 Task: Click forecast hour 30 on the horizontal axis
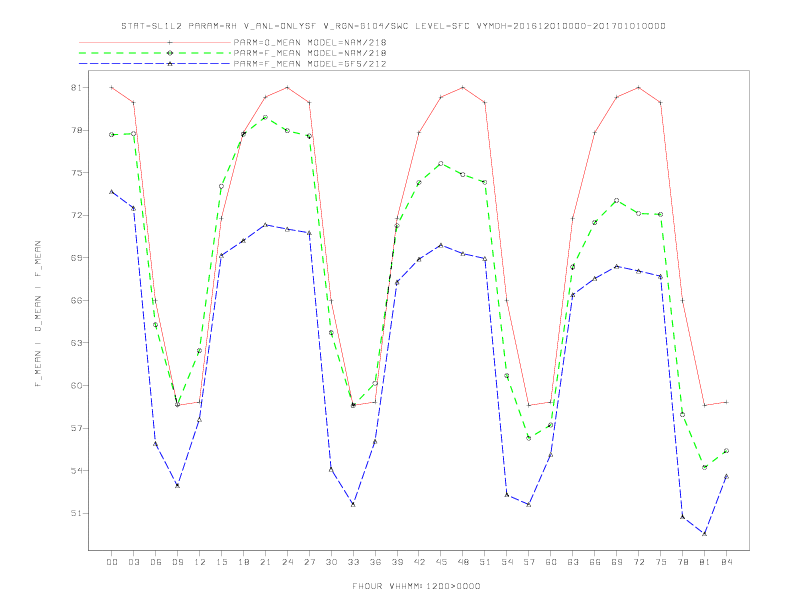(331, 562)
